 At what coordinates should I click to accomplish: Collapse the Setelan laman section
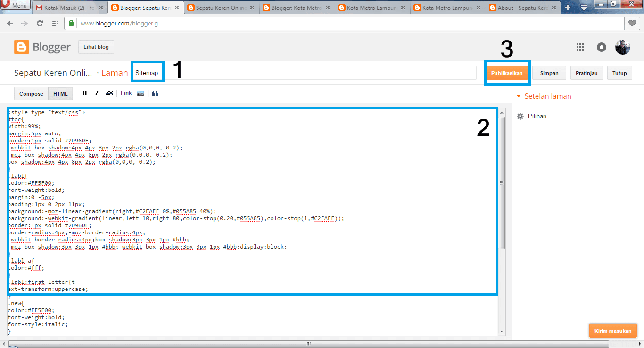coord(544,96)
